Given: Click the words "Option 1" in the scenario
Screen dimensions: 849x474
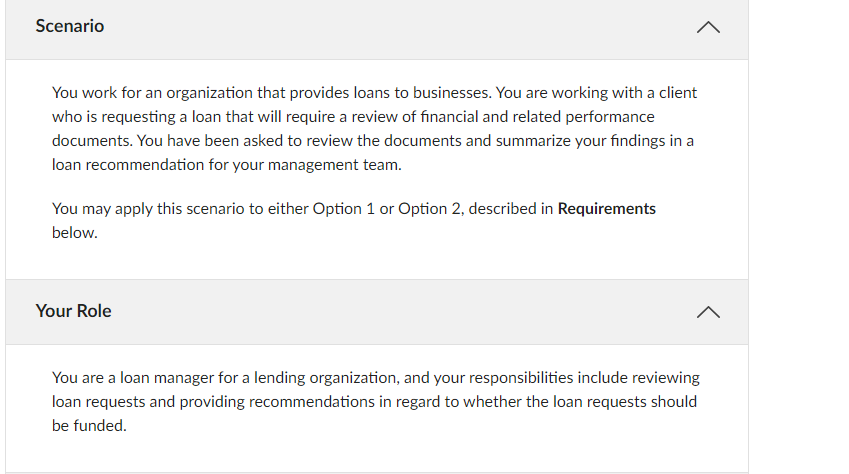Looking at the screenshot, I should coord(343,209).
